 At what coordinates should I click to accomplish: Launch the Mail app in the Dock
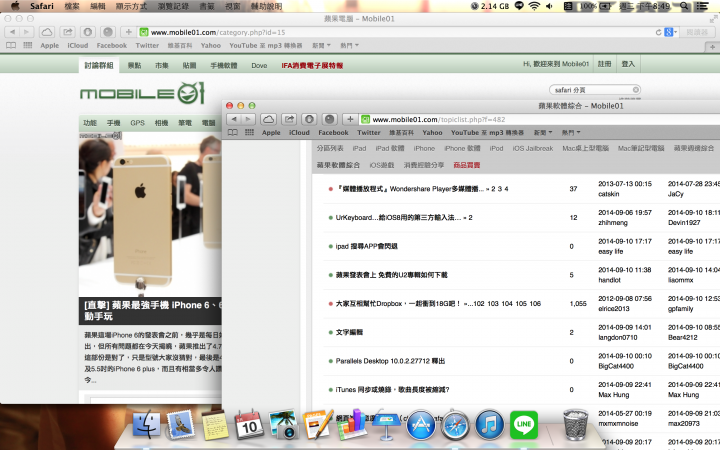click(x=180, y=425)
